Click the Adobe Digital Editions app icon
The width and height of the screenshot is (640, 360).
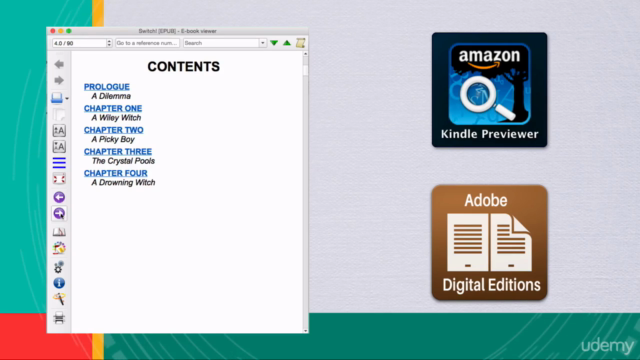(489, 242)
